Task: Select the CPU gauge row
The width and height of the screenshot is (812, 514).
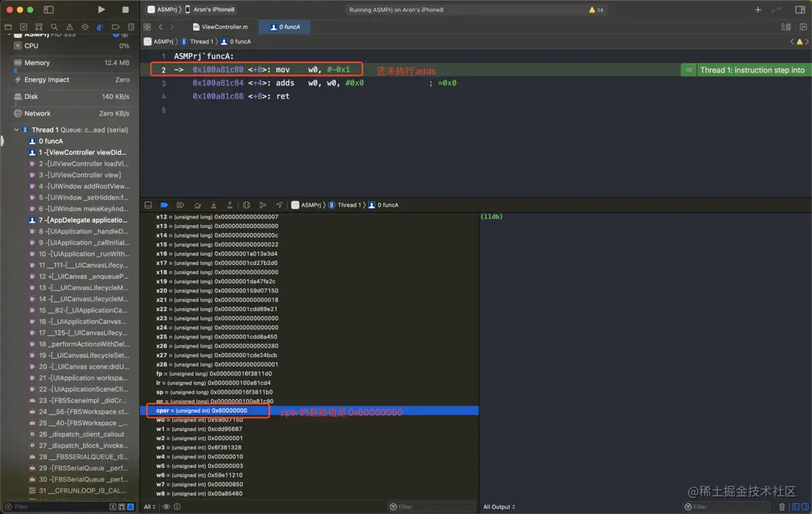Action: click(70, 46)
